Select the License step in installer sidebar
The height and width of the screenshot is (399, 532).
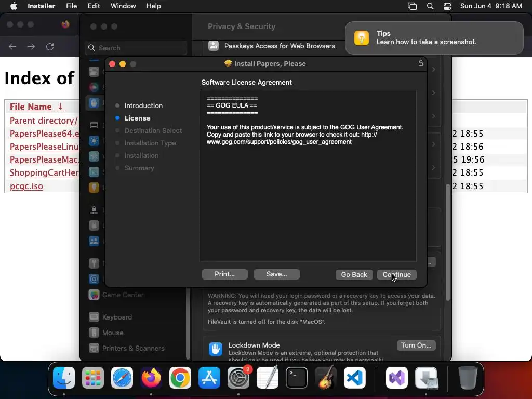pyautogui.click(x=137, y=118)
